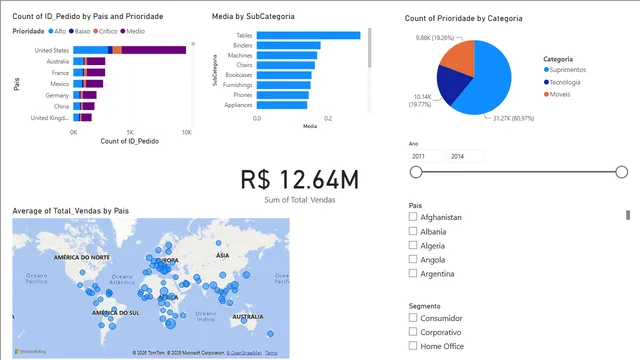Click the Tables bar in SubCategoria chart
This screenshot has height=360, width=640.
pyautogui.click(x=309, y=36)
